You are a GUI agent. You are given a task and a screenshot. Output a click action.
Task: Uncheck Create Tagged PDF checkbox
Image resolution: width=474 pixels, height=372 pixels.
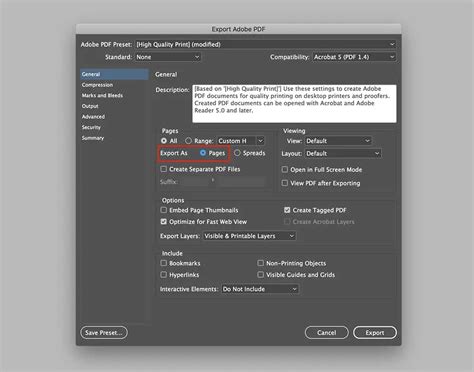click(287, 210)
